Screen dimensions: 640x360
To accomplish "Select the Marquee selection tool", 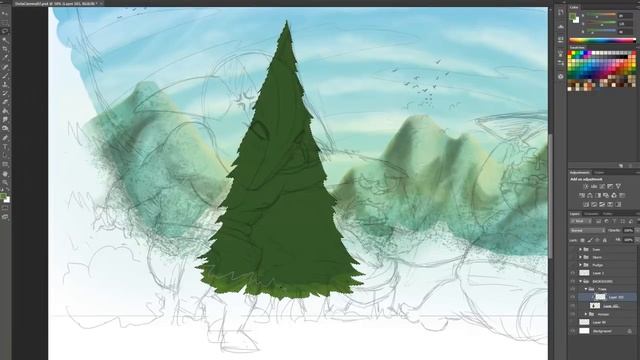I will [x=5, y=22].
